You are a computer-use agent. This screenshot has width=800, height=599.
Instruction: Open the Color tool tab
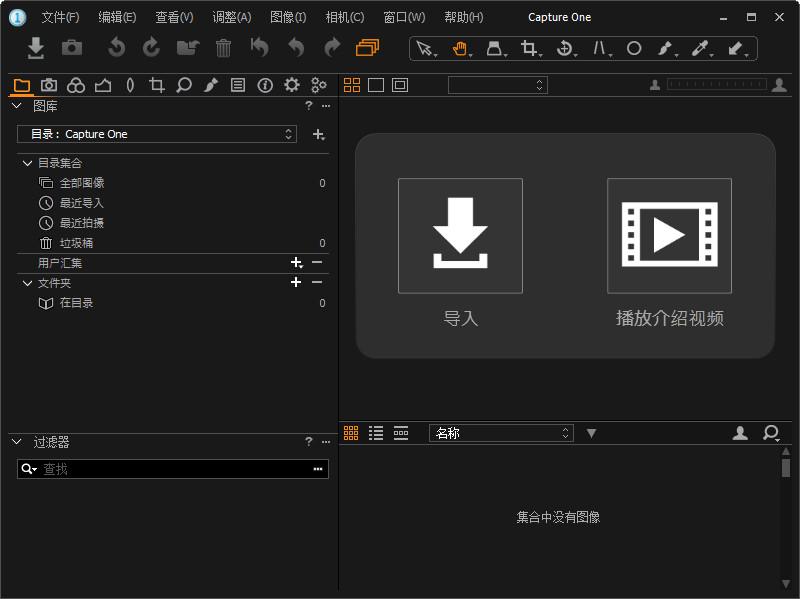pyautogui.click(x=76, y=85)
